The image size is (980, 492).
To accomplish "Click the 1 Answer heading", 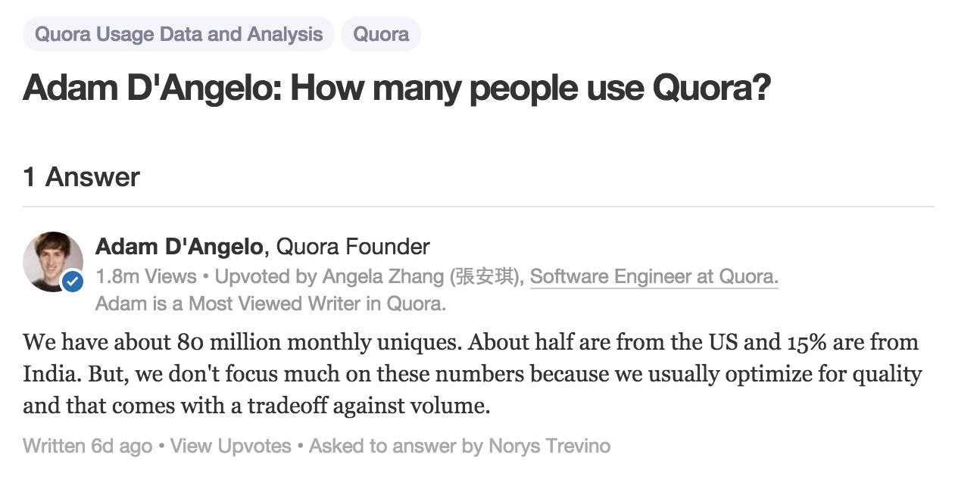I will click(x=82, y=177).
